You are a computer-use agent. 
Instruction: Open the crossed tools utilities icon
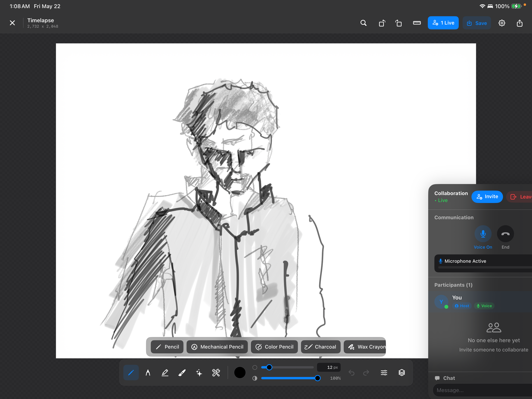click(x=216, y=373)
